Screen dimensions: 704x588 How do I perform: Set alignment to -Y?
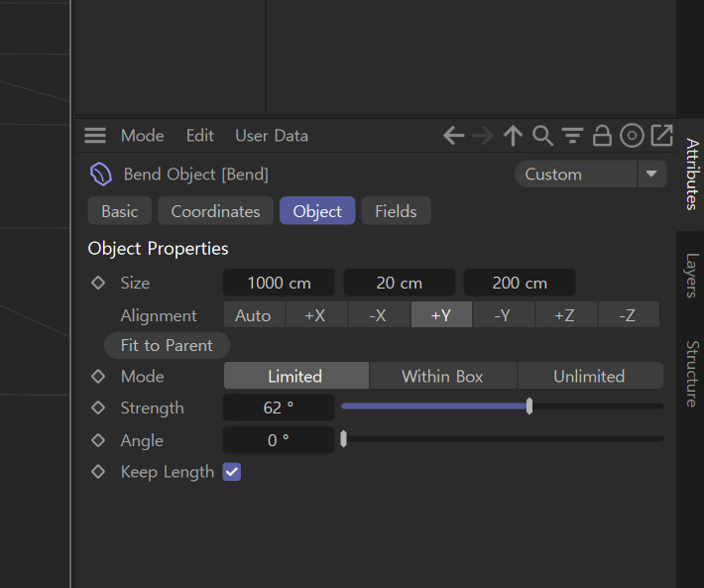click(x=503, y=315)
